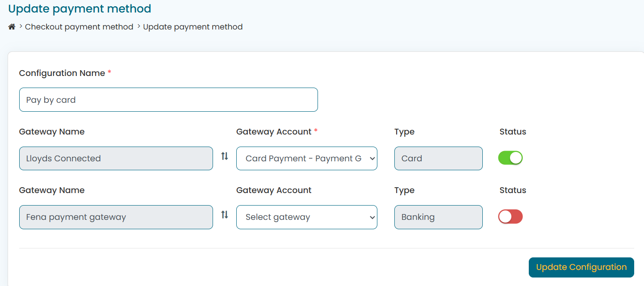The height and width of the screenshot is (286, 644).
Task: Focus the Configuration Name input field
Action: coord(168,100)
